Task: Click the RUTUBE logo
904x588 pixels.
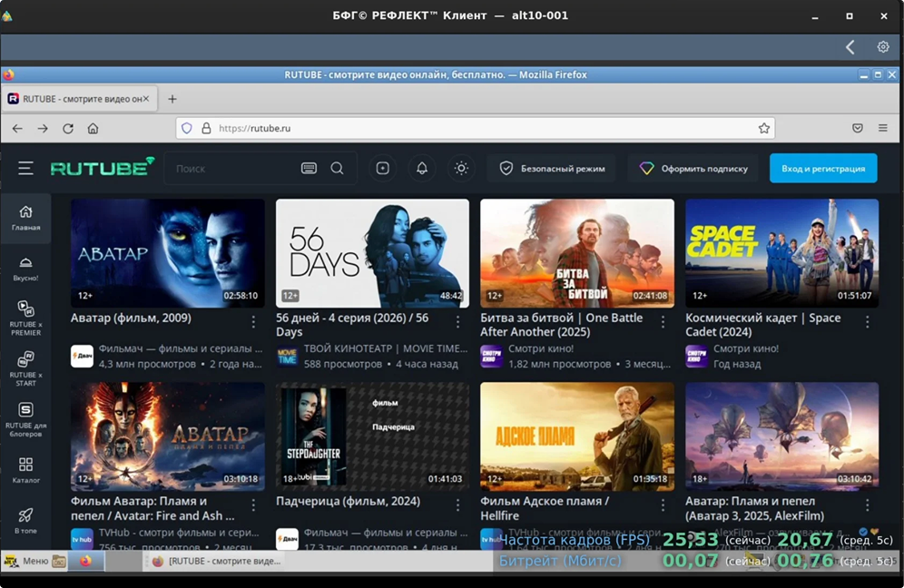Action: [x=103, y=167]
